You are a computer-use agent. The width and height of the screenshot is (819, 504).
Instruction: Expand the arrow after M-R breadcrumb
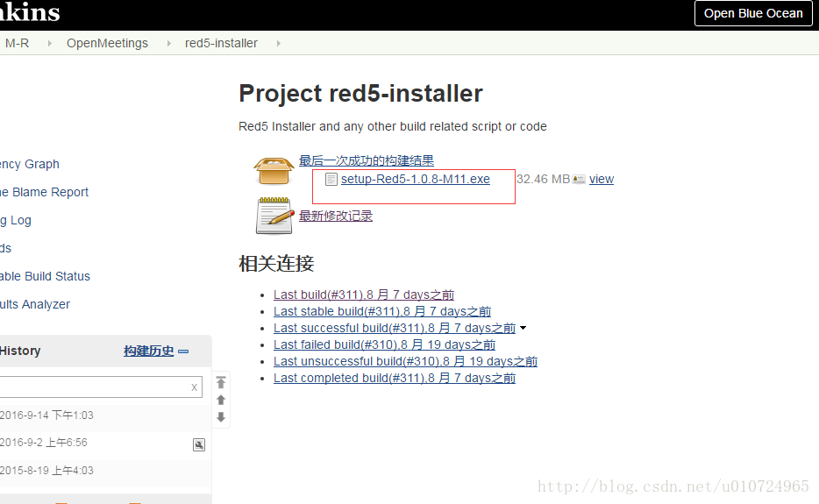[x=50, y=43]
